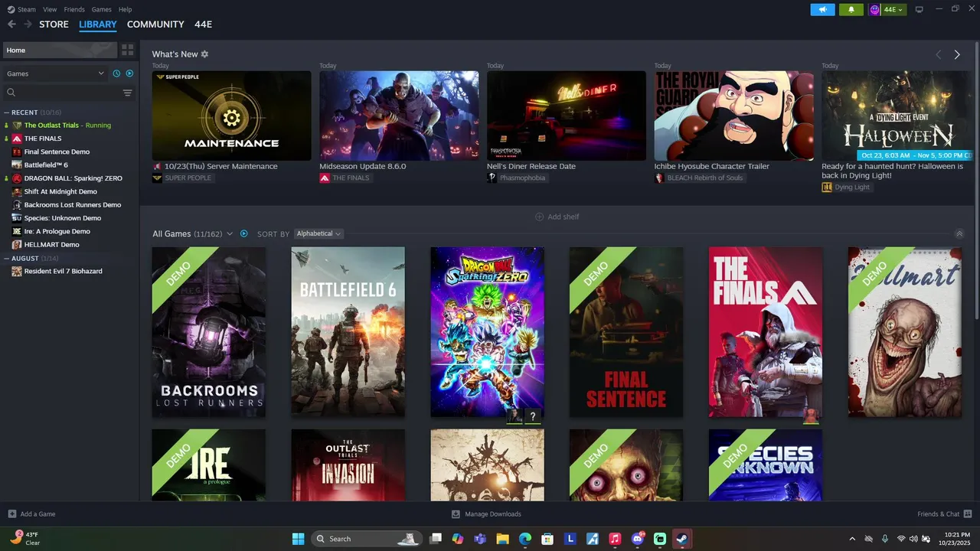Open the Games category dropdown in sidebar

[55, 73]
